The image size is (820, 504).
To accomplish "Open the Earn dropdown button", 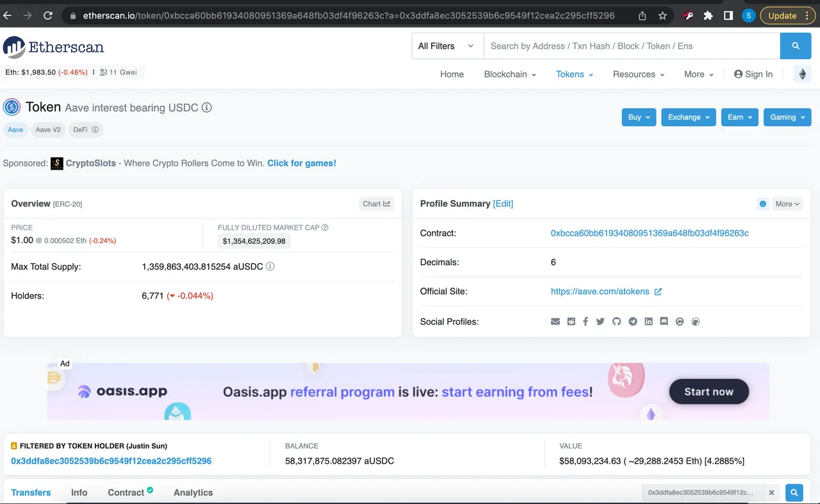I will 740,117.
